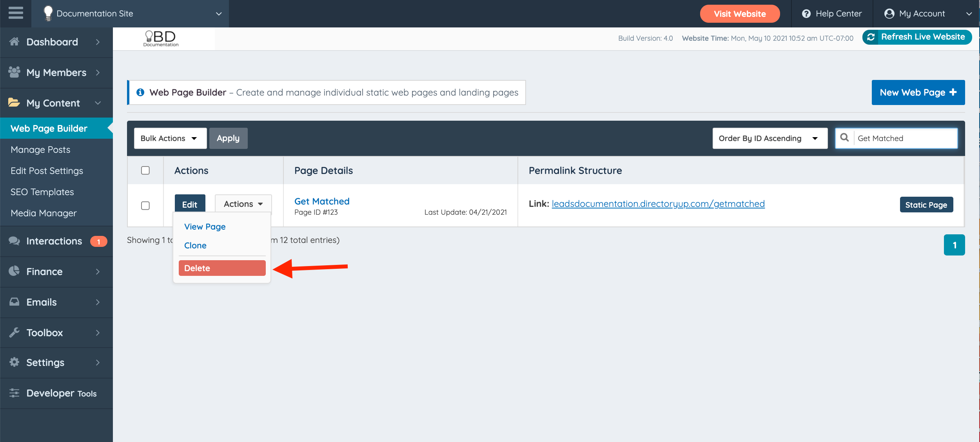This screenshot has height=442, width=980.
Task: Open Order By ID Ascending dropdown
Action: [x=769, y=138]
